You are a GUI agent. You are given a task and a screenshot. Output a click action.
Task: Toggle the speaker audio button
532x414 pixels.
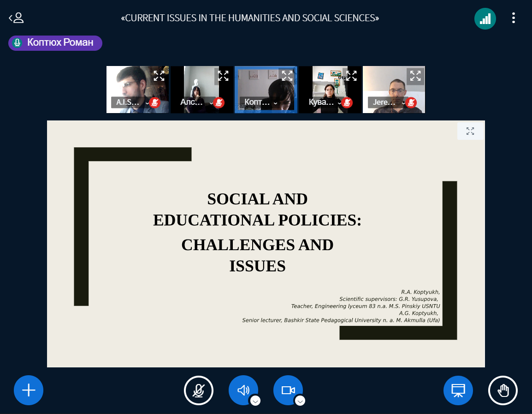[243, 390]
